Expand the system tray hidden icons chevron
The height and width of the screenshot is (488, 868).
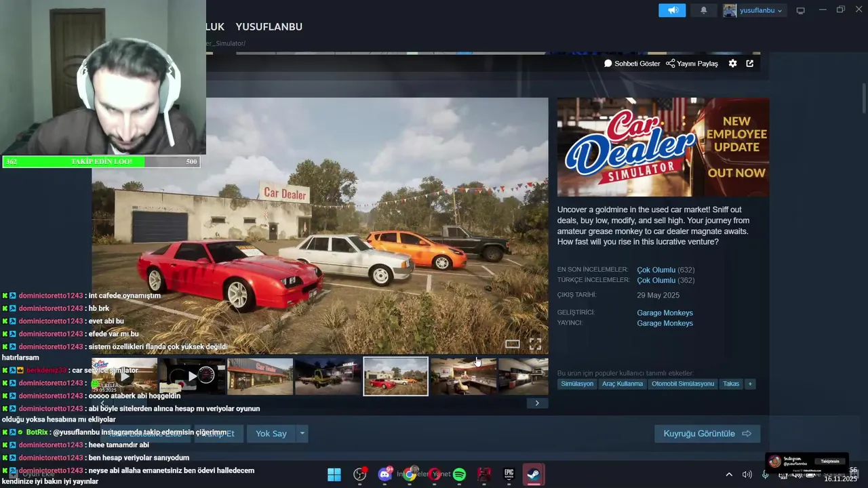729,474
